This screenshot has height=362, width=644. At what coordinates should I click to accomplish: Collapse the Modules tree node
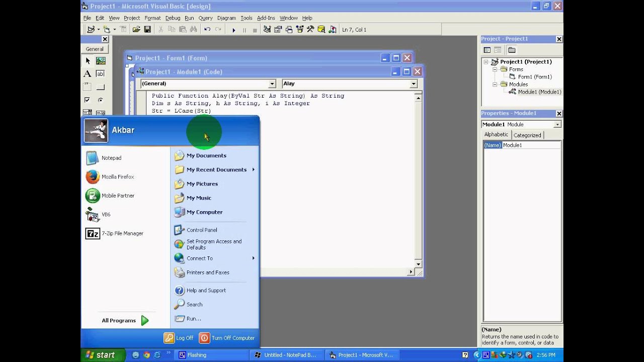(x=495, y=84)
